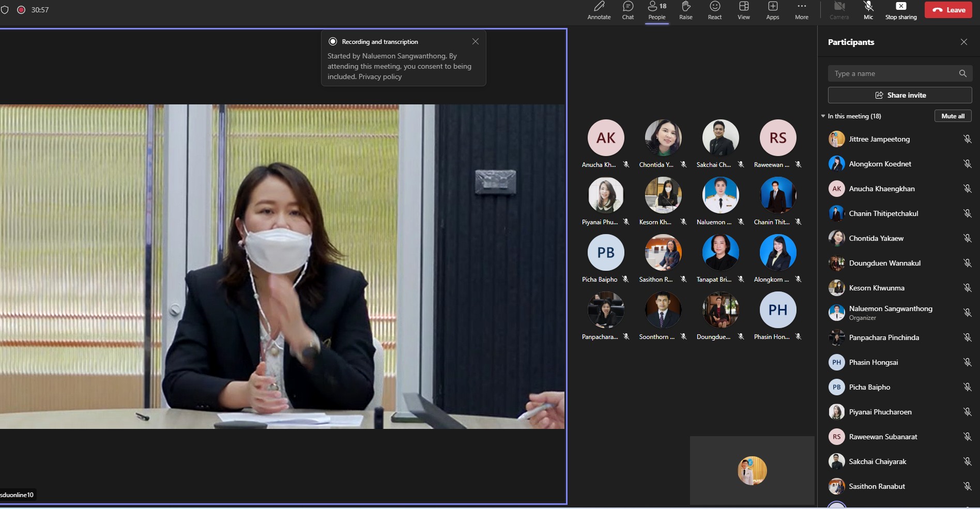980x509 pixels.
Task: Collapse the In this meeting list
Action: (823, 116)
